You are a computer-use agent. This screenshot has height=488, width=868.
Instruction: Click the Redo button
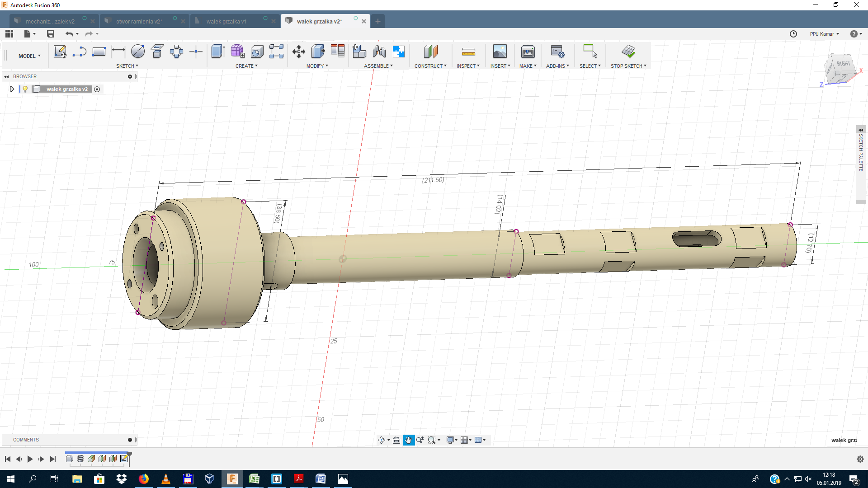[x=89, y=34]
